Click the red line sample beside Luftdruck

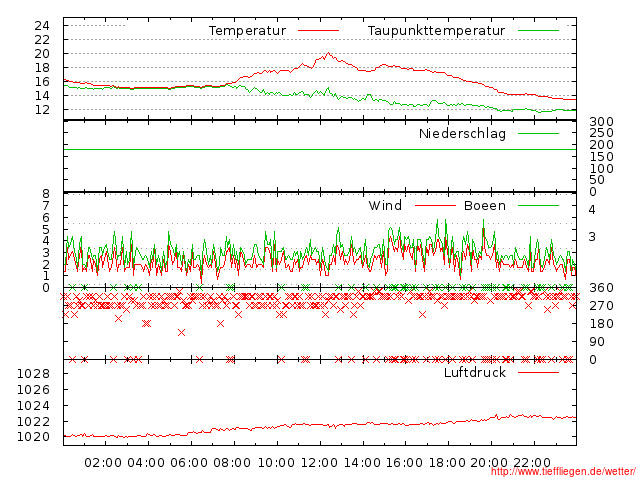(x=538, y=372)
